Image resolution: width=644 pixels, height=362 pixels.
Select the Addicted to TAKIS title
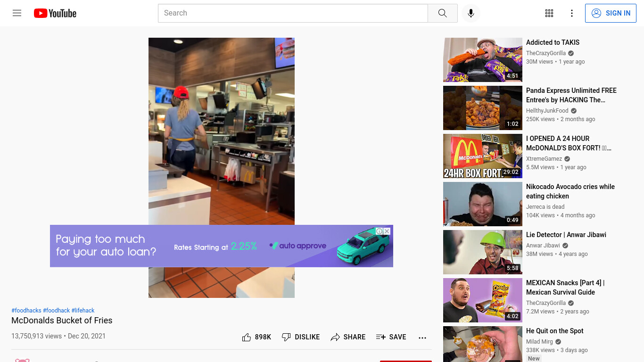click(x=553, y=42)
